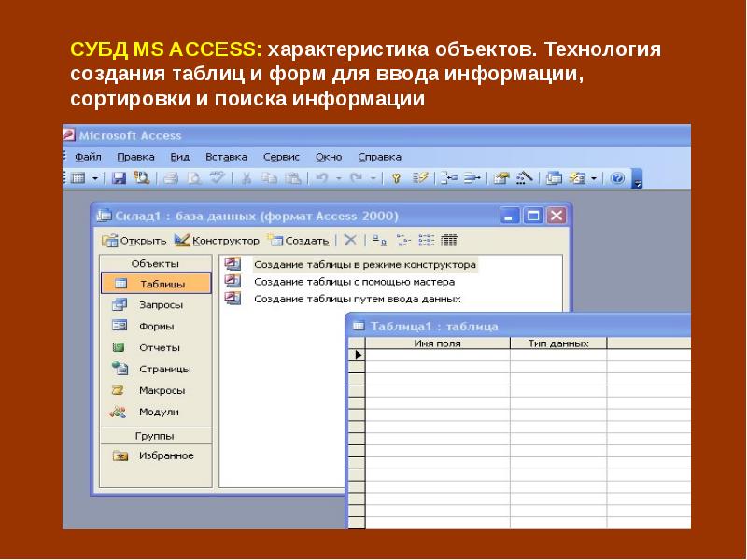This screenshot has width=747, height=560.
Task: Open the View icon's dropdown arrow
Action: click(95, 178)
